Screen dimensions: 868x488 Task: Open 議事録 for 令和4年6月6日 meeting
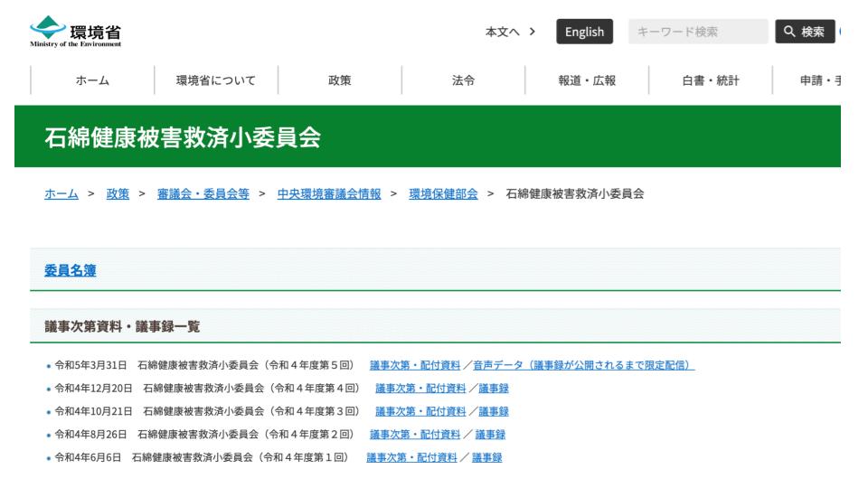pos(486,457)
